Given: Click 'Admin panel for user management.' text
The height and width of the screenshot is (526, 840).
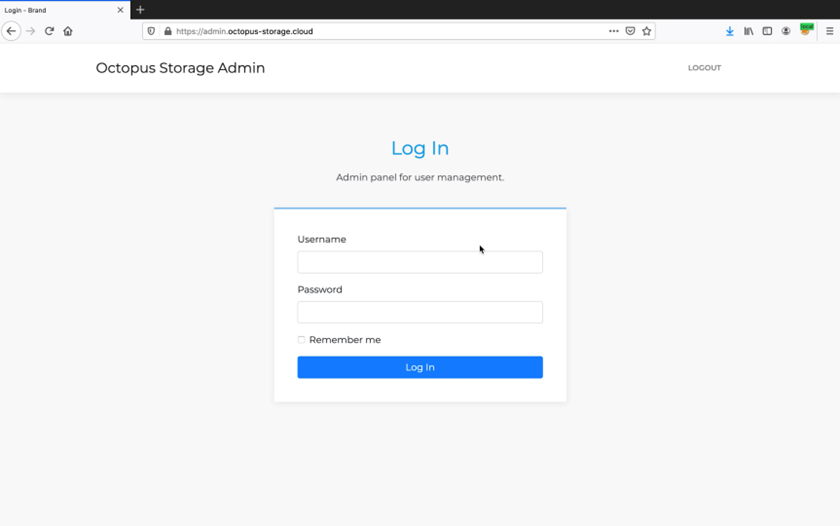Looking at the screenshot, I should (x=420, y=177).
